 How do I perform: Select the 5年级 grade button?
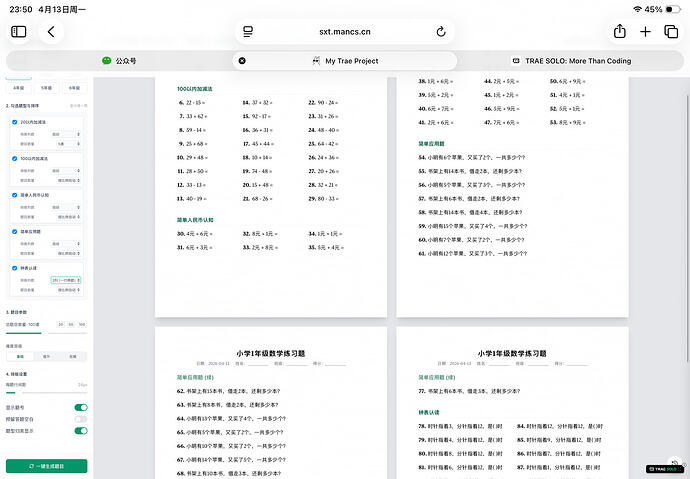point(47,88)
